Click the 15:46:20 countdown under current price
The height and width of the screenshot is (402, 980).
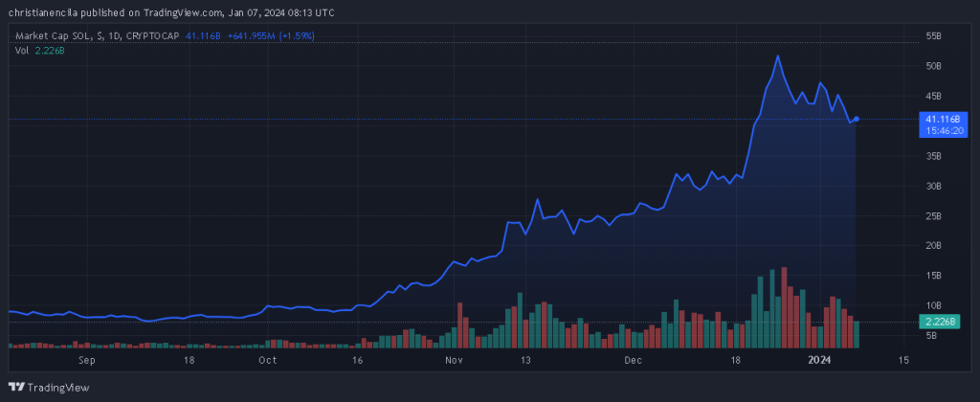coord(937,128)
